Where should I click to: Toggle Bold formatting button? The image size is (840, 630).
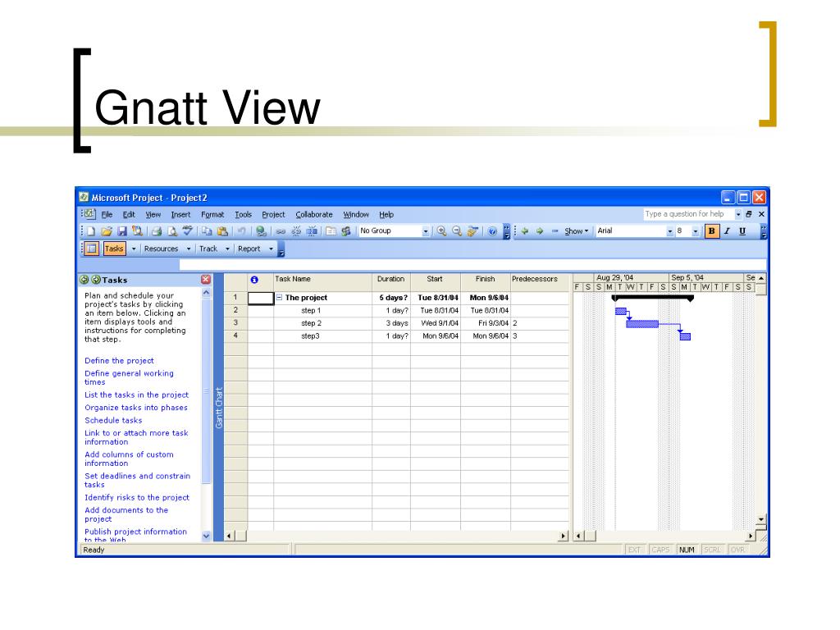point(711,231)
